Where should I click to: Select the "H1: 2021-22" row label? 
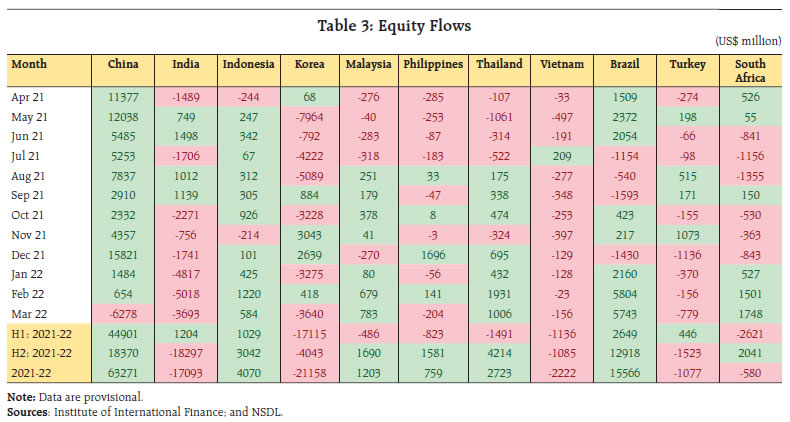42,333
